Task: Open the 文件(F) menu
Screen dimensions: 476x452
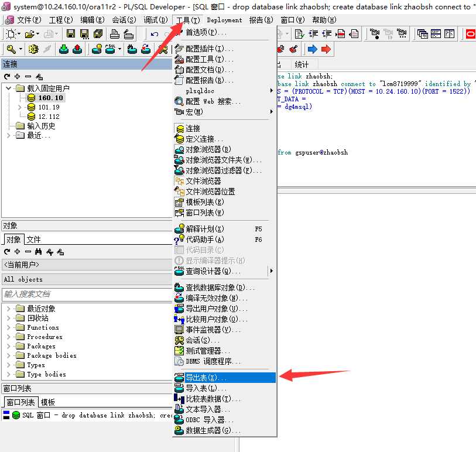Action: coord(29,20)
